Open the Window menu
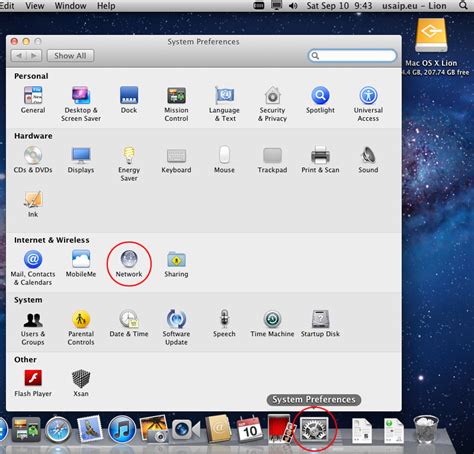The width and height of the screenshot is (474, 454). pyautogui.click(x=70, y=6)
